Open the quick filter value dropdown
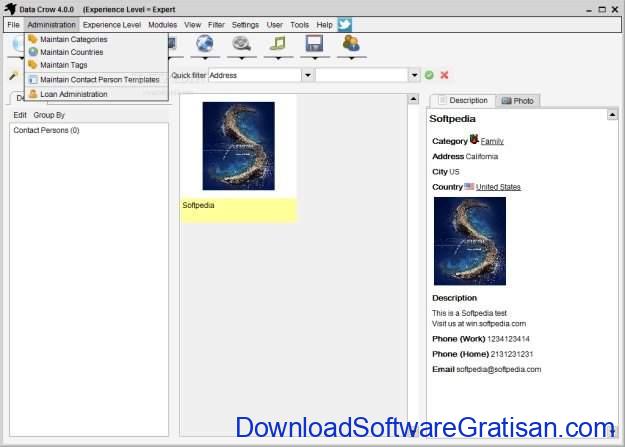The image size is (625, 447). point(414,75)
